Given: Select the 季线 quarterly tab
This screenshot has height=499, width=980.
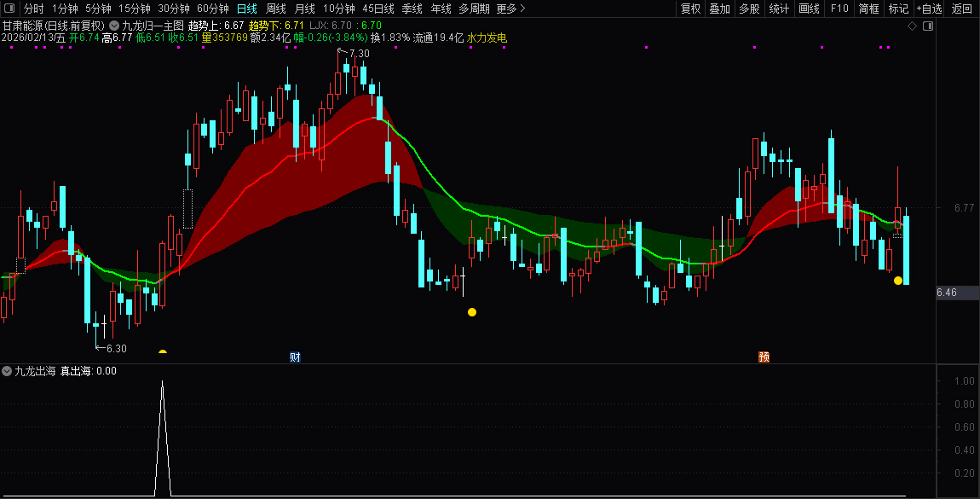Looking at the screenshot, I should 412,9.
